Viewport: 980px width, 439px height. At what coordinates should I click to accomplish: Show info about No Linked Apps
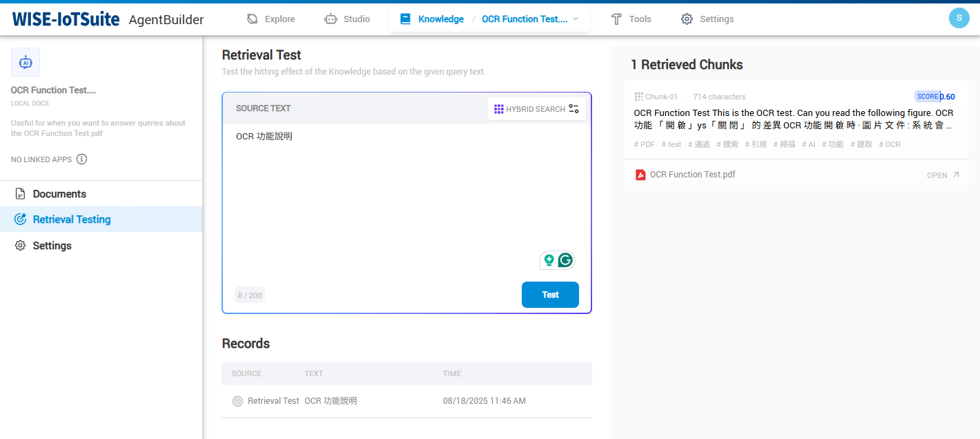(x=81, y=159)
